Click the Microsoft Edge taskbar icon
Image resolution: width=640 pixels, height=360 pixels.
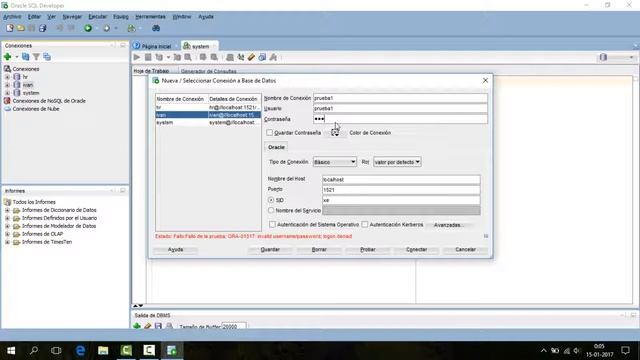(x=80, y=350)
